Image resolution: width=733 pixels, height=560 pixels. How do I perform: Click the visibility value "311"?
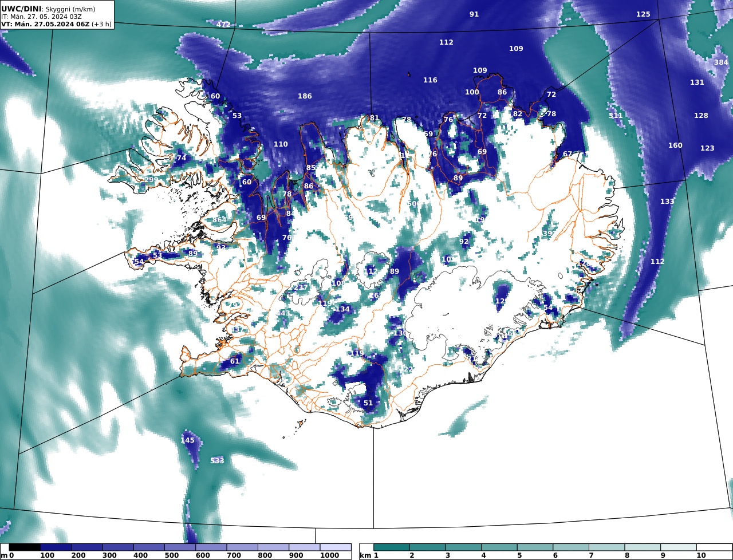616,116
